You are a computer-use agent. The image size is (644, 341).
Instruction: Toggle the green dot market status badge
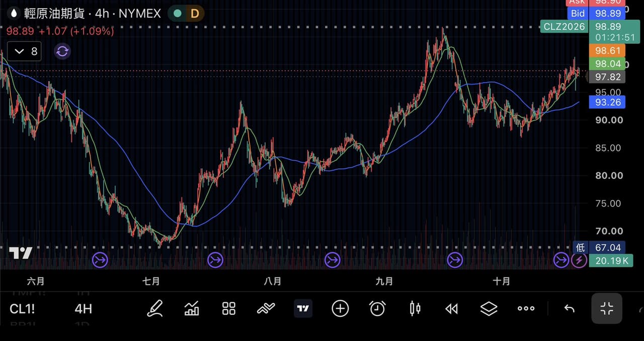pyautogui.click(x=177, y=14)
